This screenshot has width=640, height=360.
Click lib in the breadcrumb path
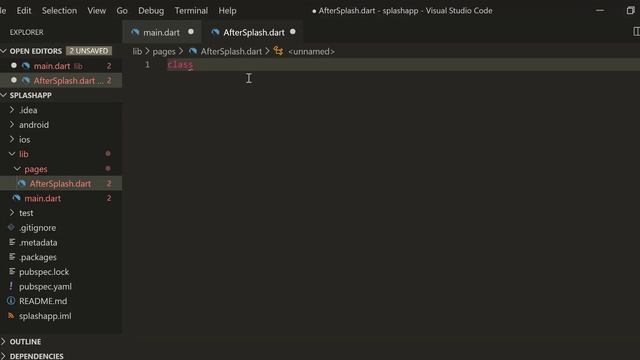[x=137, y=51]
